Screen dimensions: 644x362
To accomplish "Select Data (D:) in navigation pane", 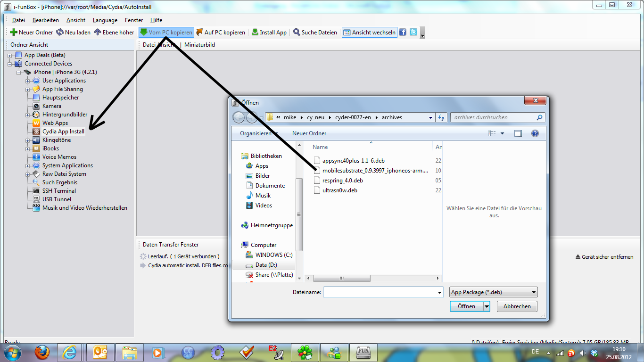I will (266, 265).
